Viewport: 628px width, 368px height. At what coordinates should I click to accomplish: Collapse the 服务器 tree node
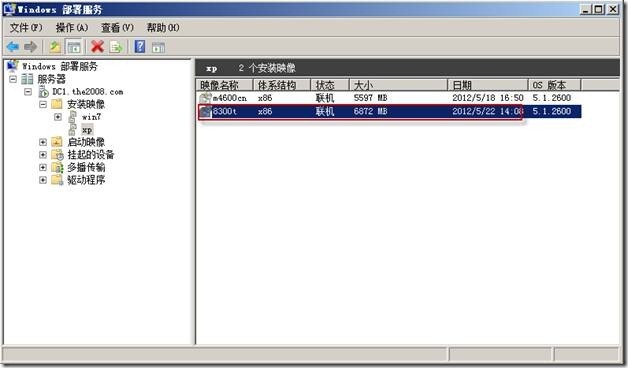pyautogui.click(x=13, y=79)
